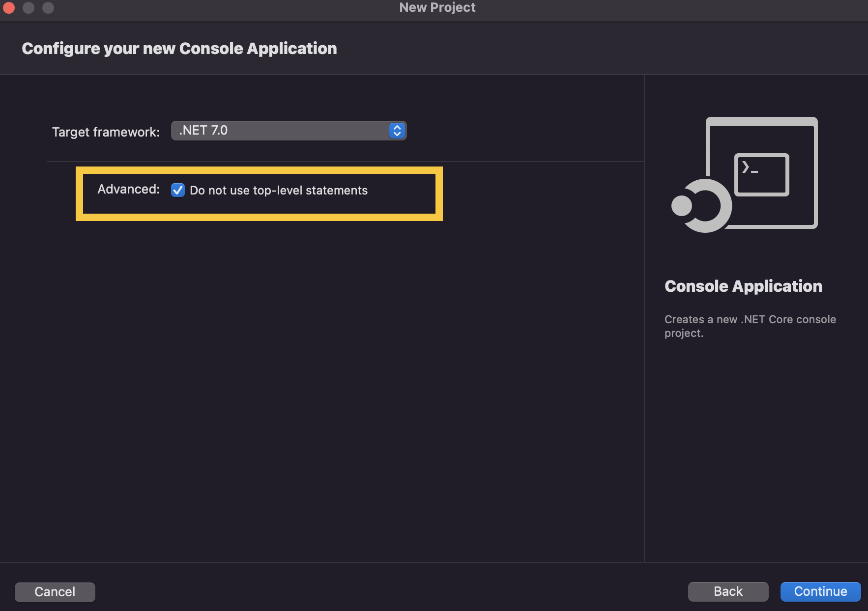This screenshot has width=868, height=611.
Task: Click 'Configure your new Console Application' heading
Action: [x=179, y=49]
